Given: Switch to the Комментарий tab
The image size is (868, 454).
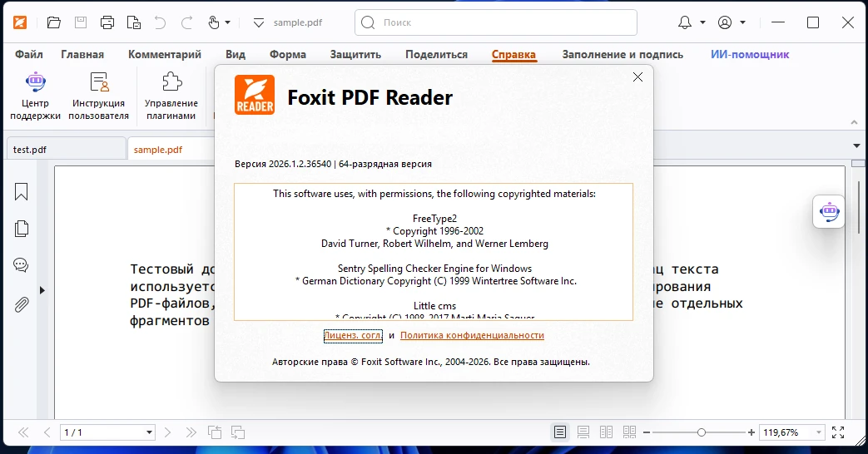Looking at the screenshot, I should tap(165, 55).
